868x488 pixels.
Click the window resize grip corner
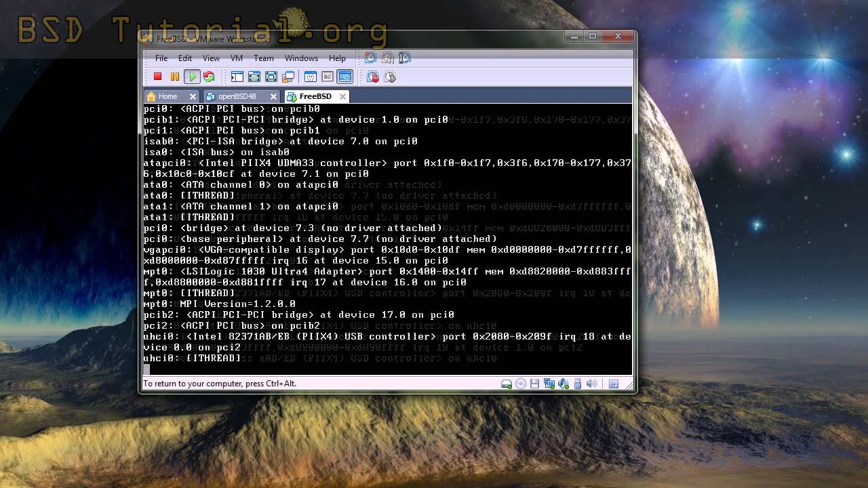[629, 384]
